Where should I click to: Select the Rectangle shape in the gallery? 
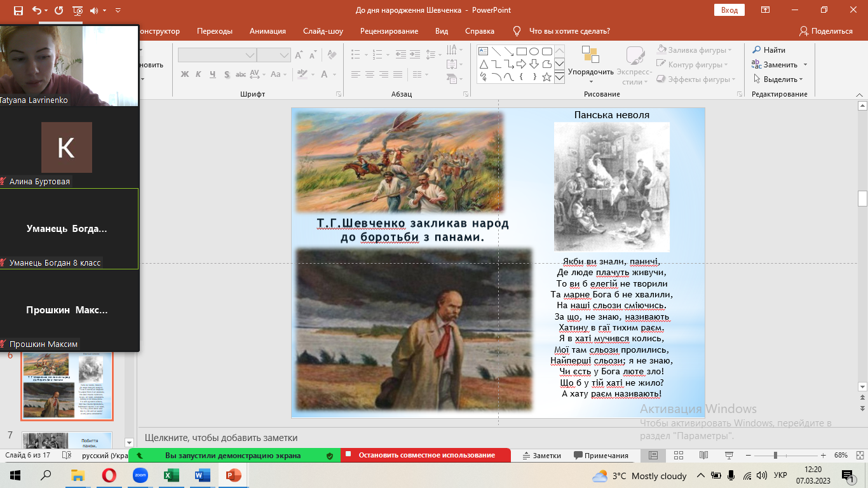pos(521,51)
